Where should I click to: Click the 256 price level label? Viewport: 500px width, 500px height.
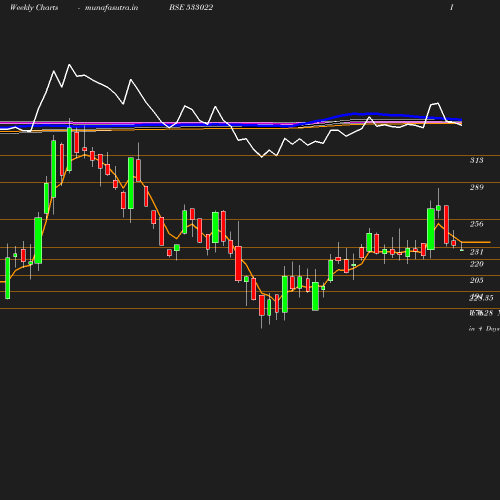pyautogui.click(x=477, y=224)
